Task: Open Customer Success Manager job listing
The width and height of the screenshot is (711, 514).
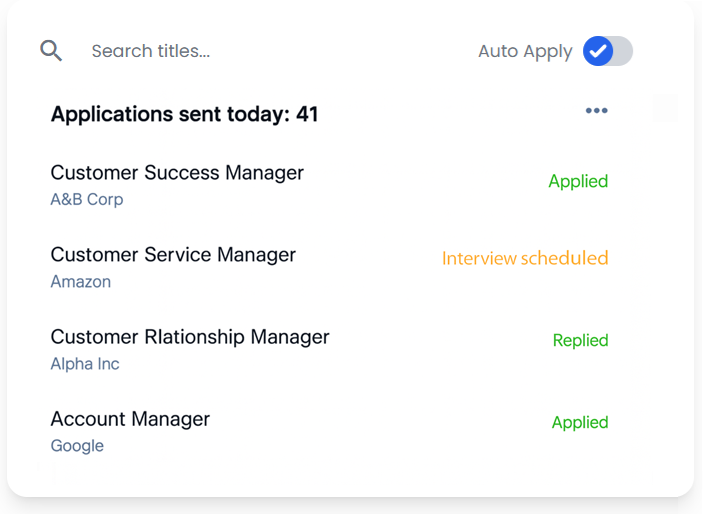Action: point(177,173)
